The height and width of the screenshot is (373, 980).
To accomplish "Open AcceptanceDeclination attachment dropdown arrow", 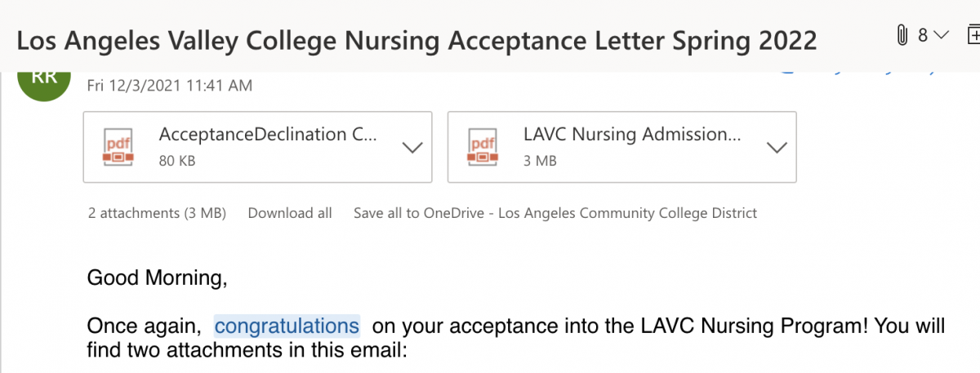I will 413,148.
